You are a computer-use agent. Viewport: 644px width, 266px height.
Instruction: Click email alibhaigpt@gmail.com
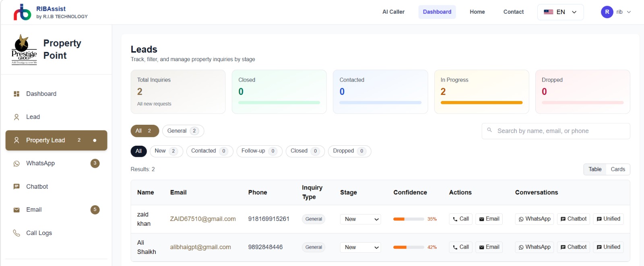[200, 247]
